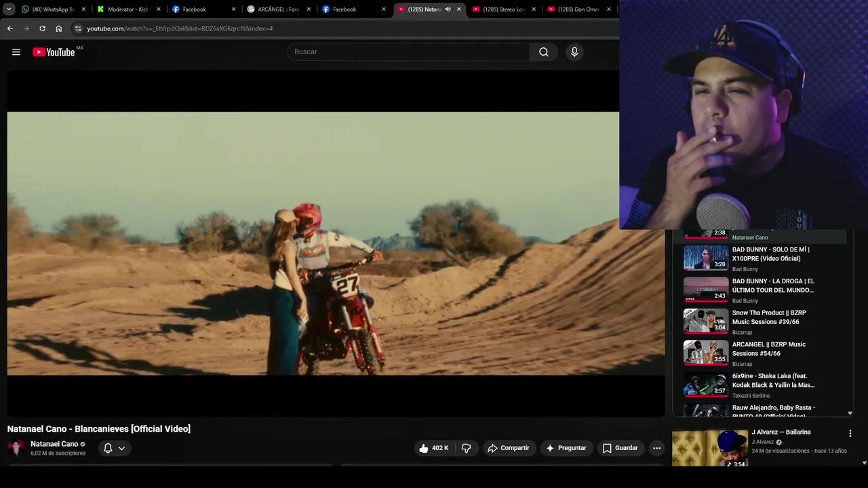Click the search magnifier button
The image size is (868, 488).
click(544, 52)
